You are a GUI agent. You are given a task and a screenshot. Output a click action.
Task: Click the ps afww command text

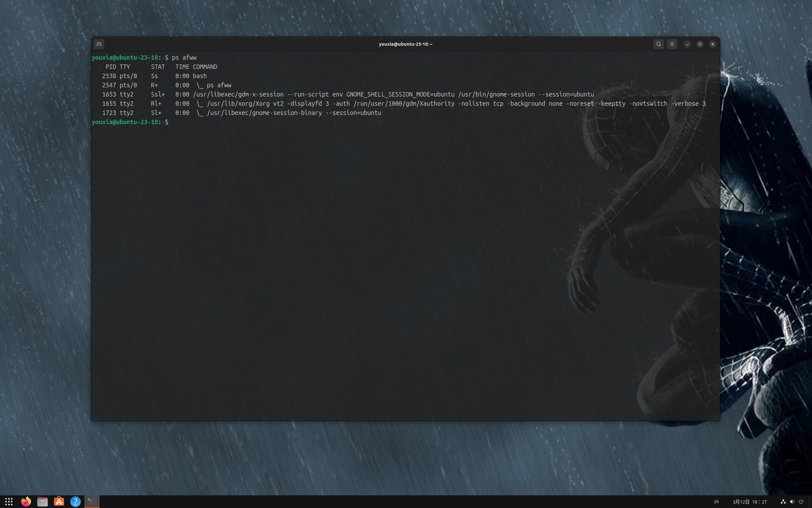click(x=184, y=57)
